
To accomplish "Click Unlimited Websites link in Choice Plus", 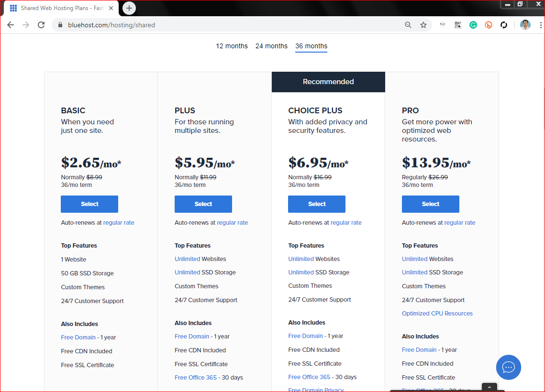I will pos(301,259).
